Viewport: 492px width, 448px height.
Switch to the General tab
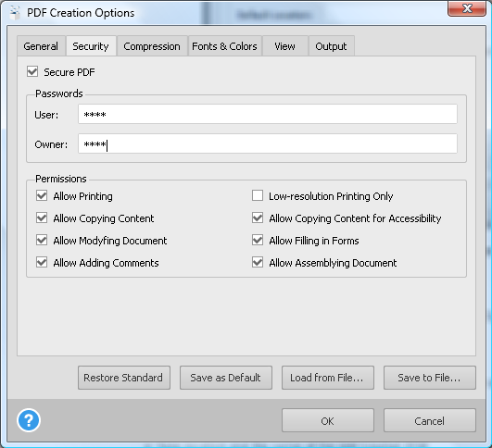[x=41, y=46]
